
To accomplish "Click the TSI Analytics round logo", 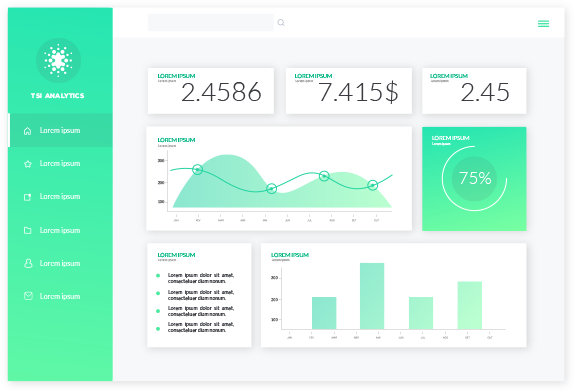I will point(58,61).
